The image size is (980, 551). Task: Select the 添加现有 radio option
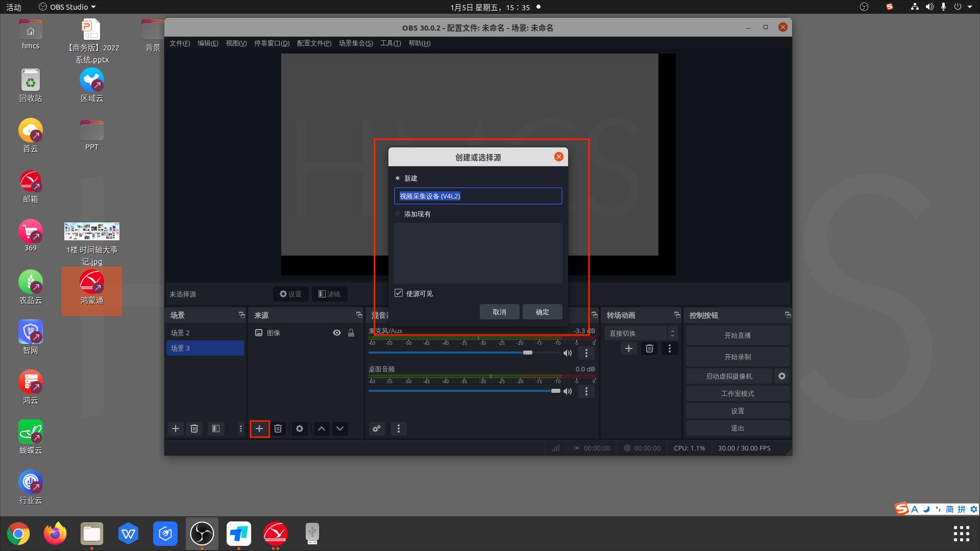pyautogui.click(x=398, y=214)
